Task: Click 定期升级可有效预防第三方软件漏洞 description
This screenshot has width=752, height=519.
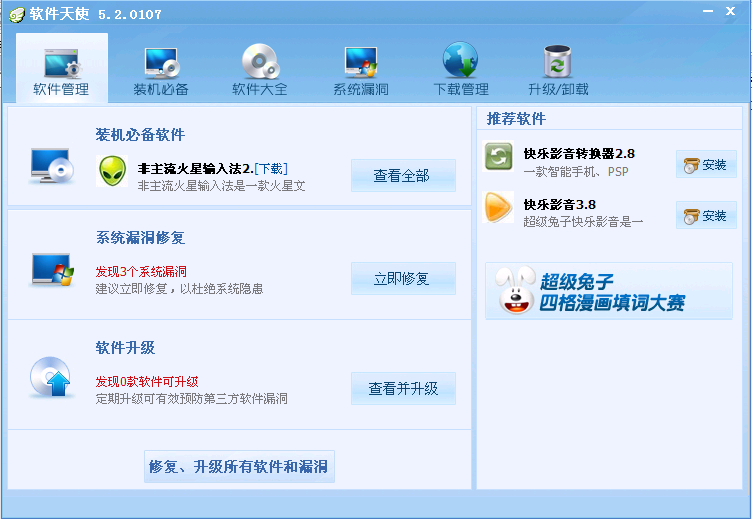Action: pyautogui.click(x=191, y=399)
